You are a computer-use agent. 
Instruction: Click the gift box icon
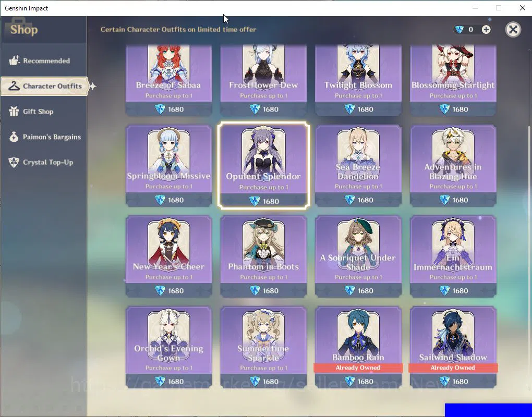click(x=14, y=111)
